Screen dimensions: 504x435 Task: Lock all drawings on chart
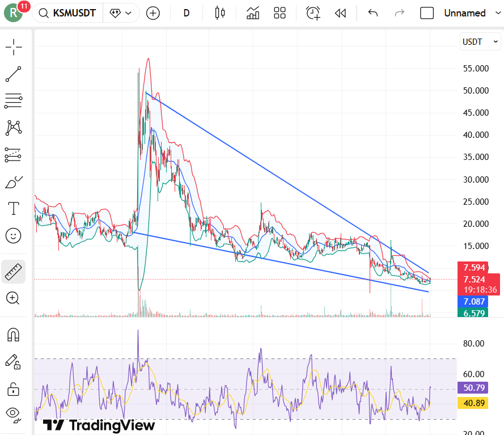click(x=14, y=390)
